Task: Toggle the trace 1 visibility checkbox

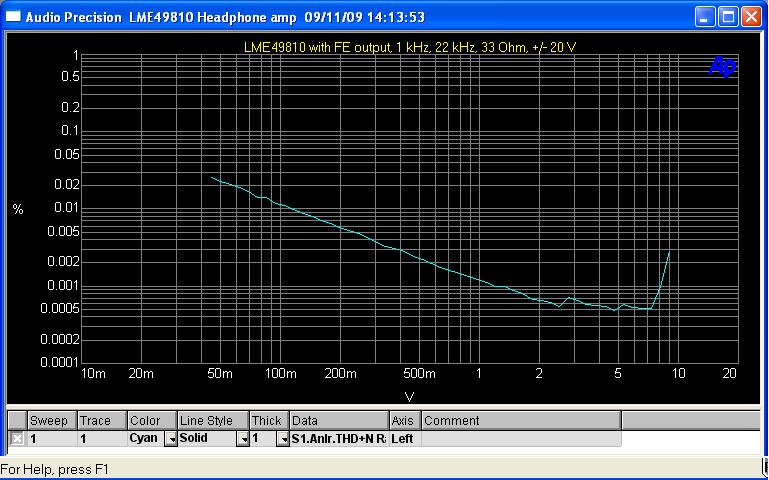Action: [17, 438]
